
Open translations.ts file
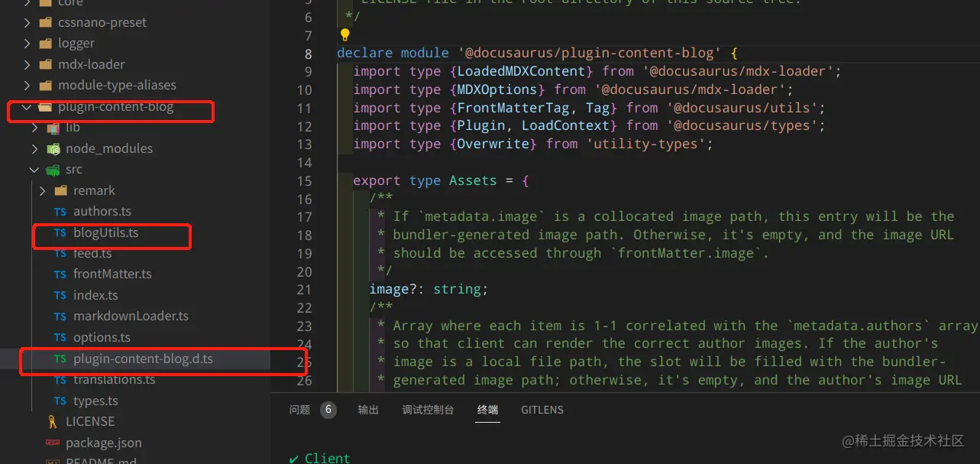pos(115,380)
